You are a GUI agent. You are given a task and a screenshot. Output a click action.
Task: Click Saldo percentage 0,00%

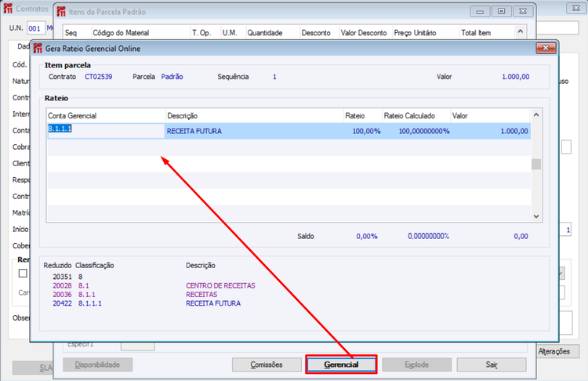[367, 236]
